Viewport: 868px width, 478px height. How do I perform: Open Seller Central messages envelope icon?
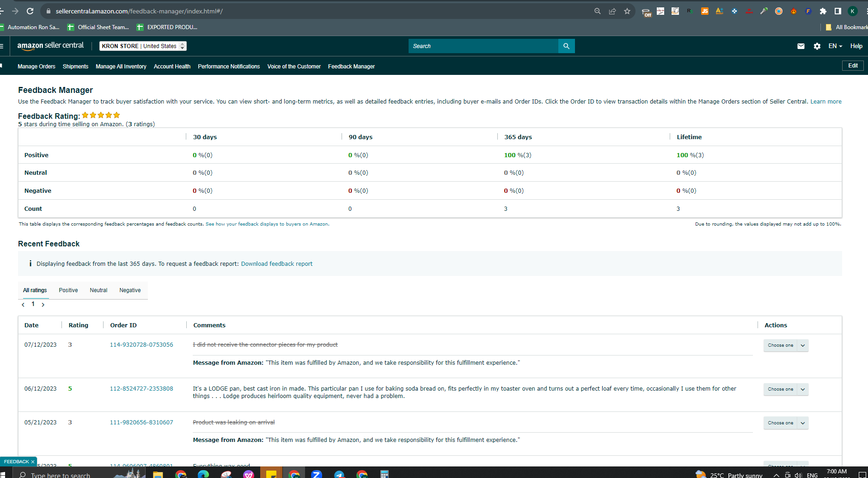coord(801,46)
